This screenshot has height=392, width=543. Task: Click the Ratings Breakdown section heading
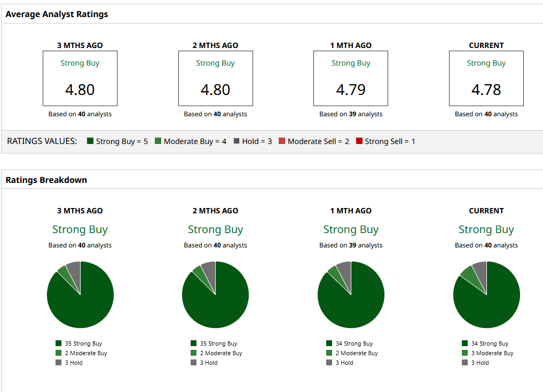click(x=46, y=180)
